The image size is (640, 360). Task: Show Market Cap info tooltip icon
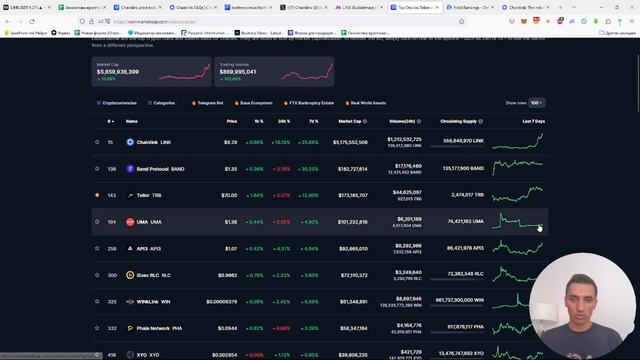(x=365, y=121)
